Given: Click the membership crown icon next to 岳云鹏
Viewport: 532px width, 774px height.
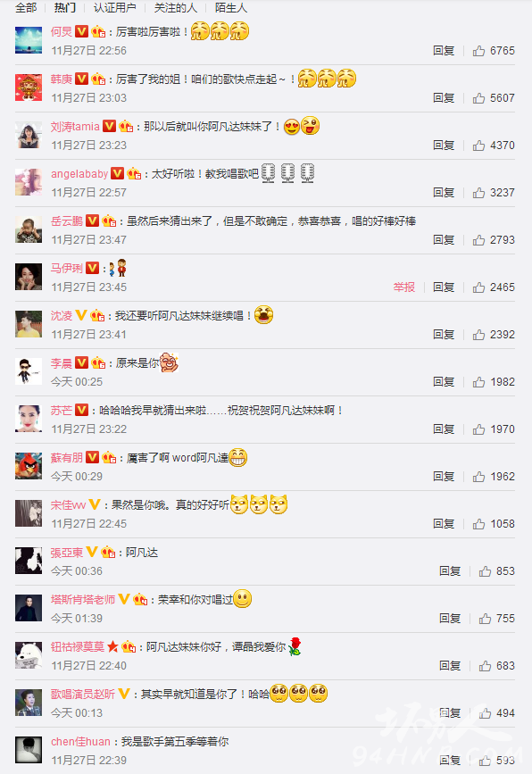Looking at the screenshot, I should click(109, 221).
